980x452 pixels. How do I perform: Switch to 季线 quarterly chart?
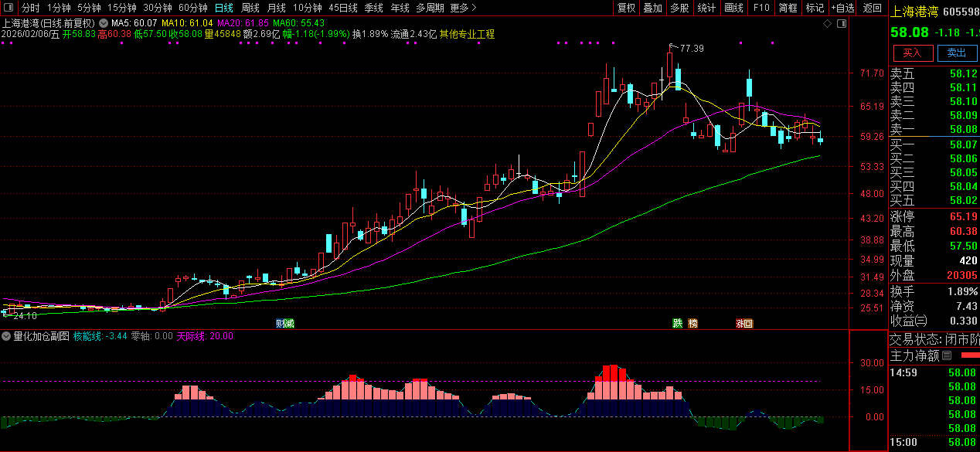tap(373, 8)
